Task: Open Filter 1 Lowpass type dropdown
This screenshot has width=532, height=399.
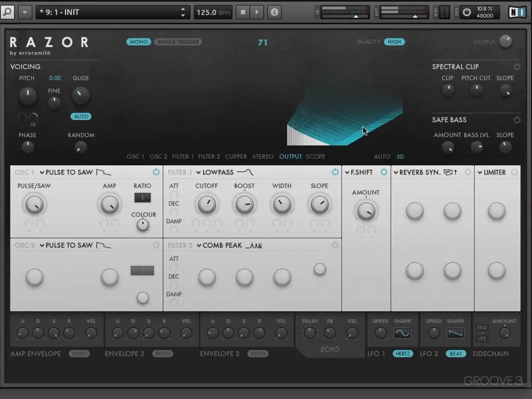Action: (x=224, y=172)
